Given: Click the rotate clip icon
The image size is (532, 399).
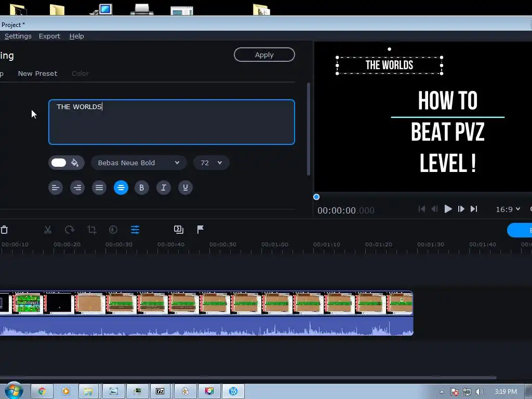Looking at the screenshot, I should coord(70,230).
